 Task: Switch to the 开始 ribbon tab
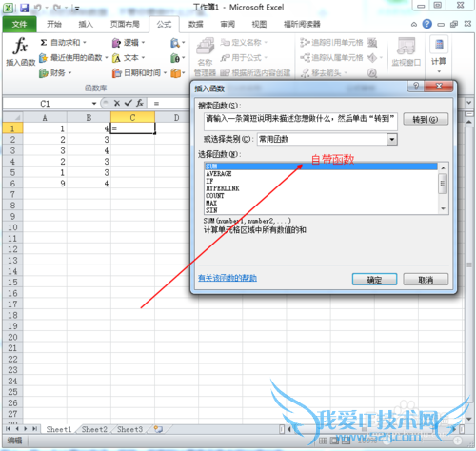click(x=54, y=24)
